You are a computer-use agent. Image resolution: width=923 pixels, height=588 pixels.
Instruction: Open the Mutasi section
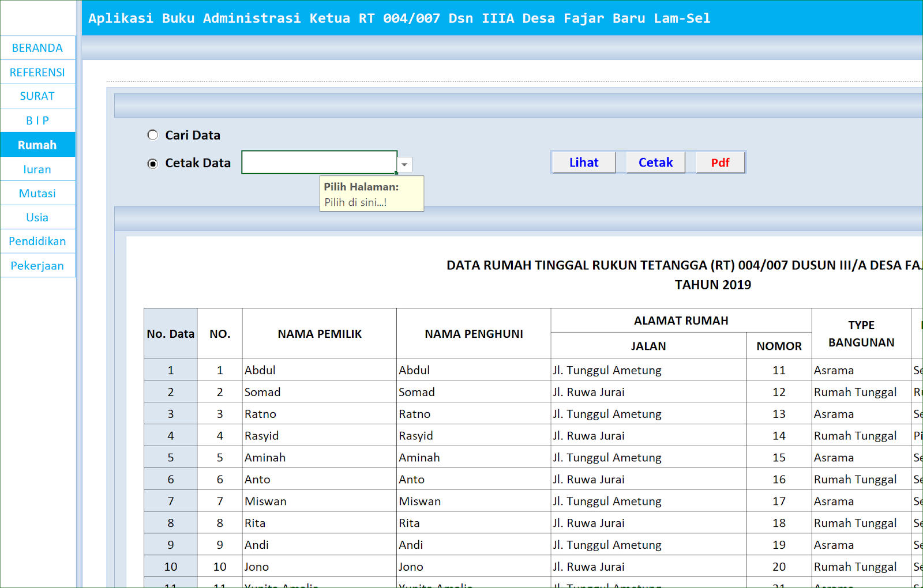pos(37,193)
